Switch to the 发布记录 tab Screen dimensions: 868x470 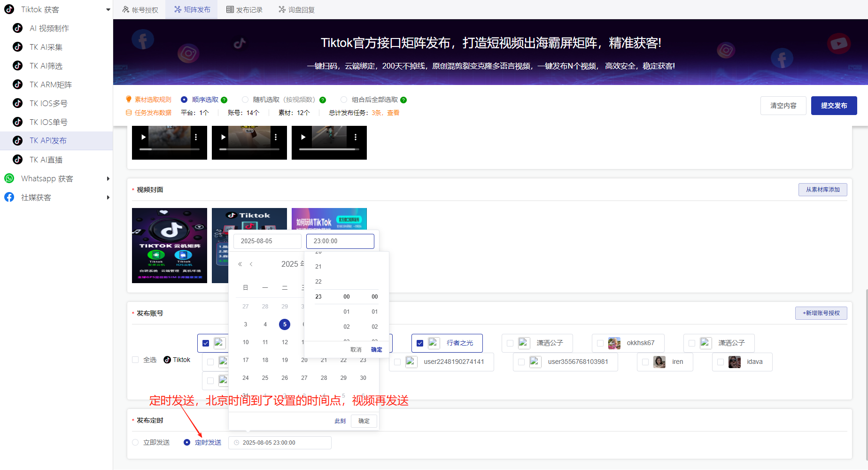[244, 9]
